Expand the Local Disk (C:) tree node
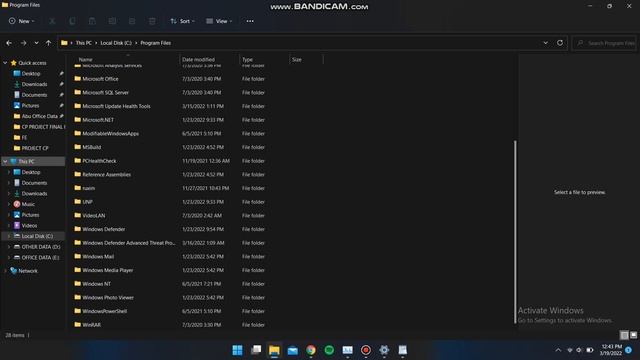This screenshot has height=360, width=640. pyautogui.click(x=9, y=236)
